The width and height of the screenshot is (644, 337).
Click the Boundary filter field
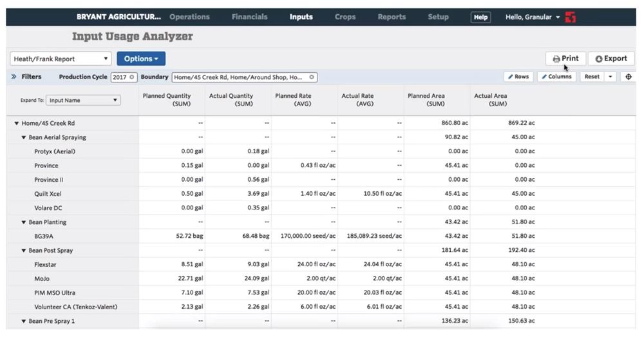(x=244, y=77)
